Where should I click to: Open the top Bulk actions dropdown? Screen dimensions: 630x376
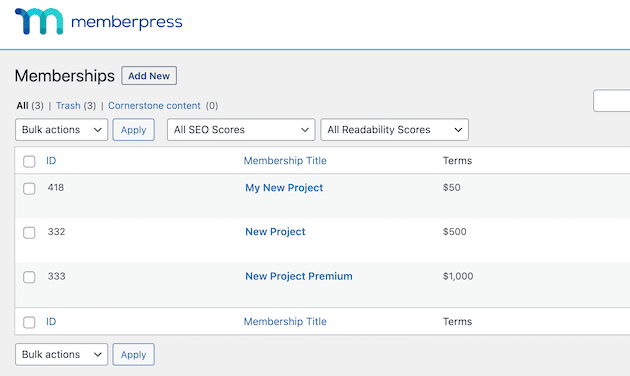61,130
